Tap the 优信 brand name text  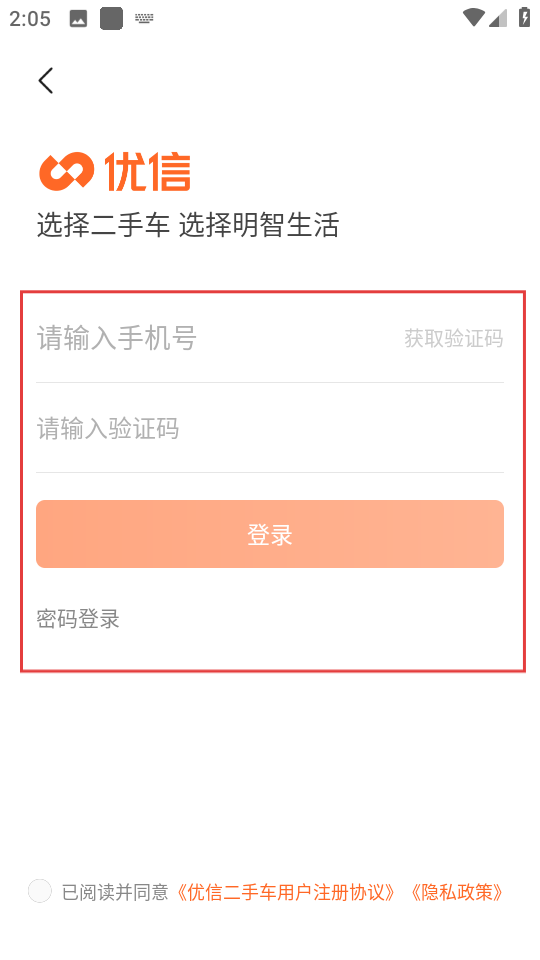[x=148, y=172]
